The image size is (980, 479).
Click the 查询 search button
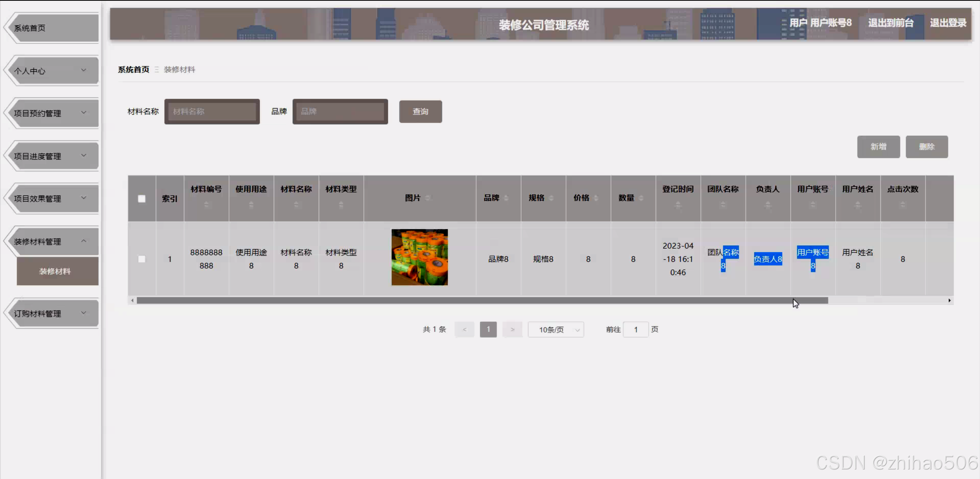pyautogui.click(x=420, y=112)
